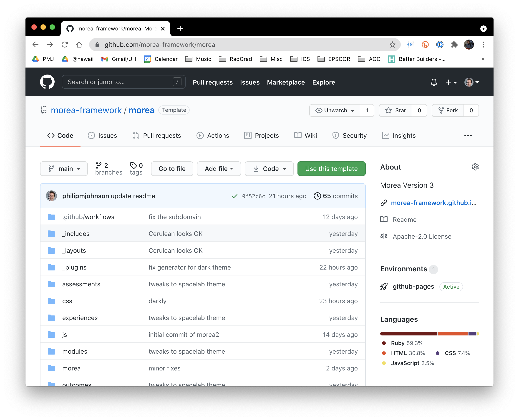This screenshot has height=420, width=519.
Task: Open commit 0f52c6c
Action: [x=253, y=196]
